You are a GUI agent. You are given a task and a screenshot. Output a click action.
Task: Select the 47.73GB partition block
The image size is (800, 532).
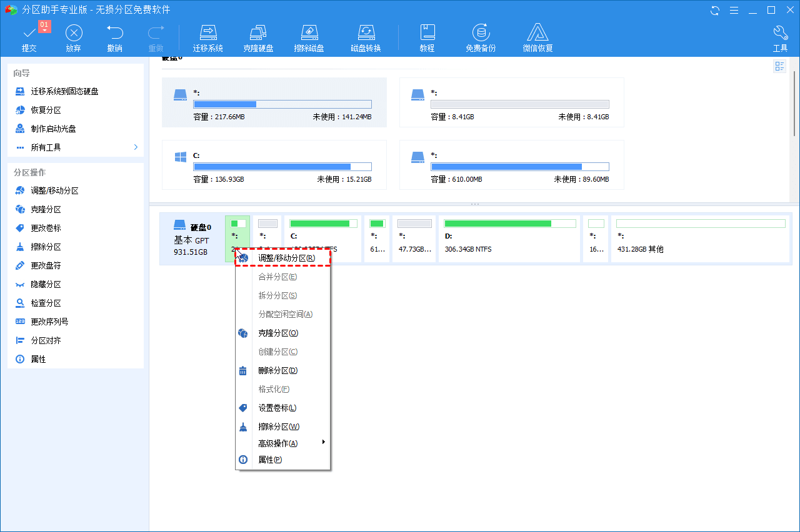pyautogui.click(x=414, y=239)
